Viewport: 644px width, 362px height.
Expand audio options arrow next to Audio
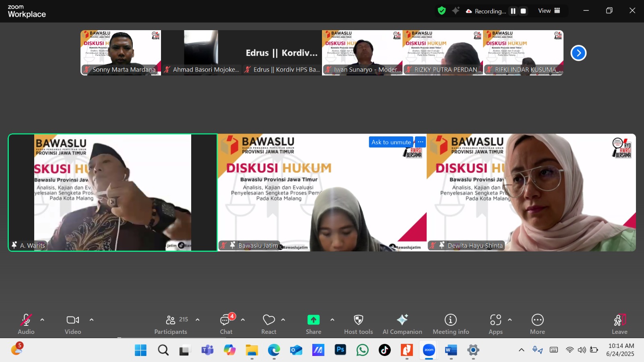[42, 320]
